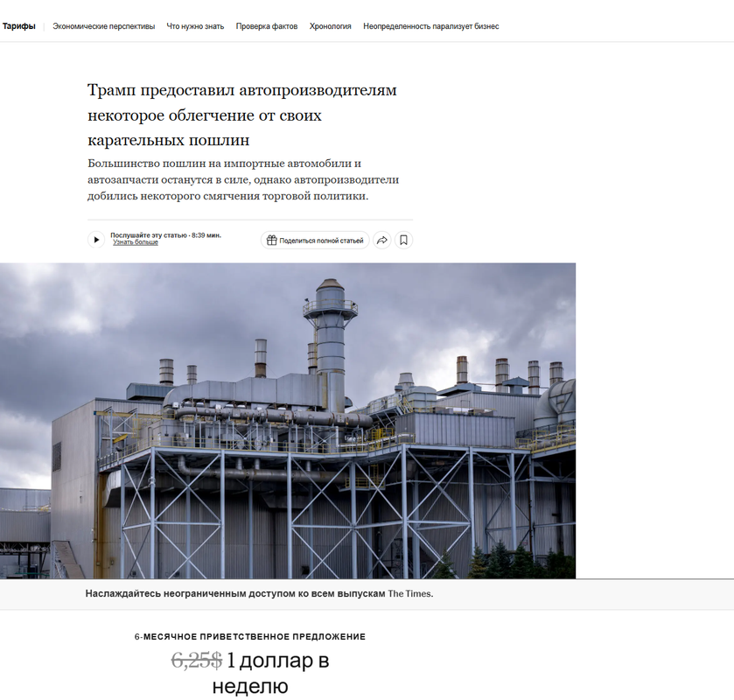
Task: Click the '1 доллар в неделю' price
Action: [x=271, y=674]
